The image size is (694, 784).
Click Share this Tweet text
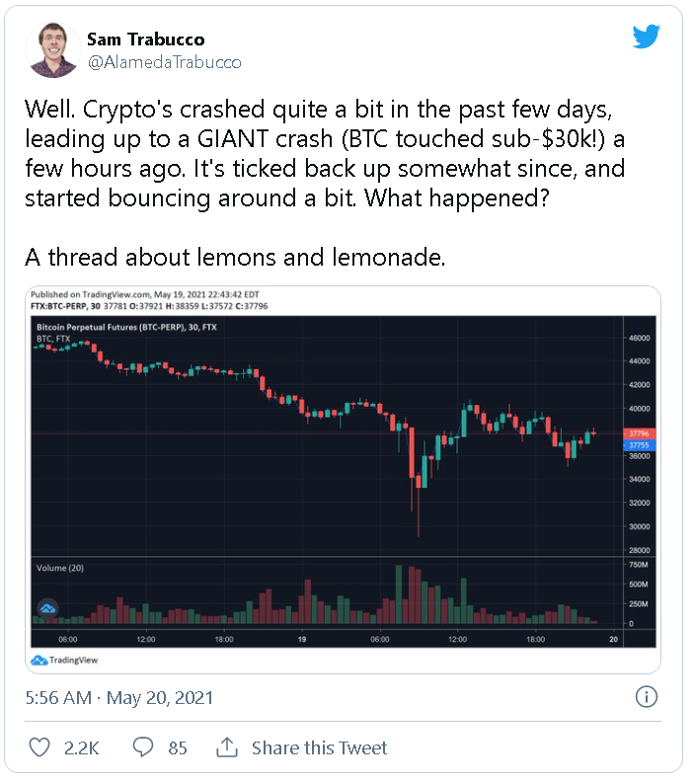click(x=319, y=747)
